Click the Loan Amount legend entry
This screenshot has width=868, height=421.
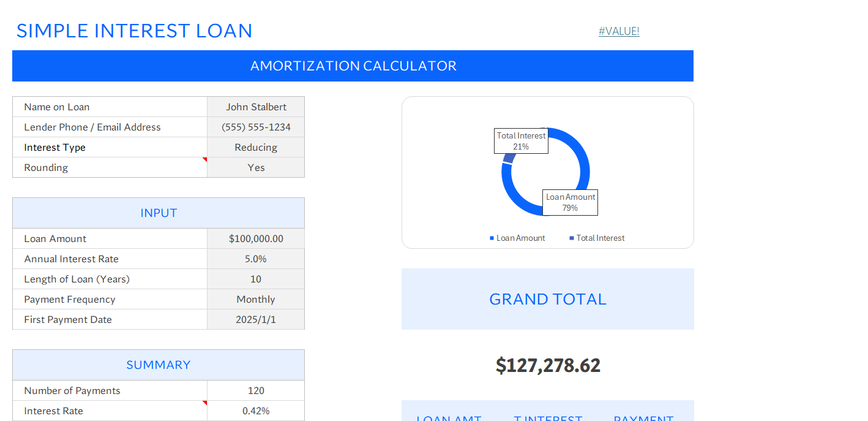point(517,238)
